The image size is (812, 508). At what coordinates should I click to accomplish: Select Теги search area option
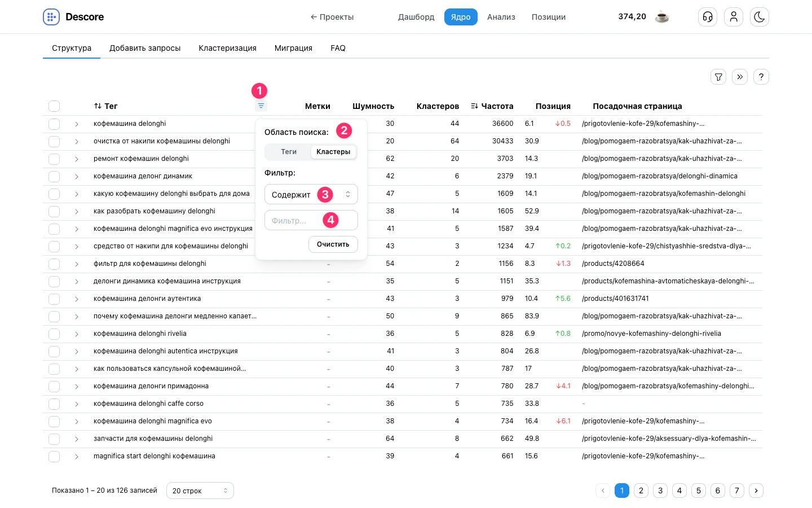(289, 152)
